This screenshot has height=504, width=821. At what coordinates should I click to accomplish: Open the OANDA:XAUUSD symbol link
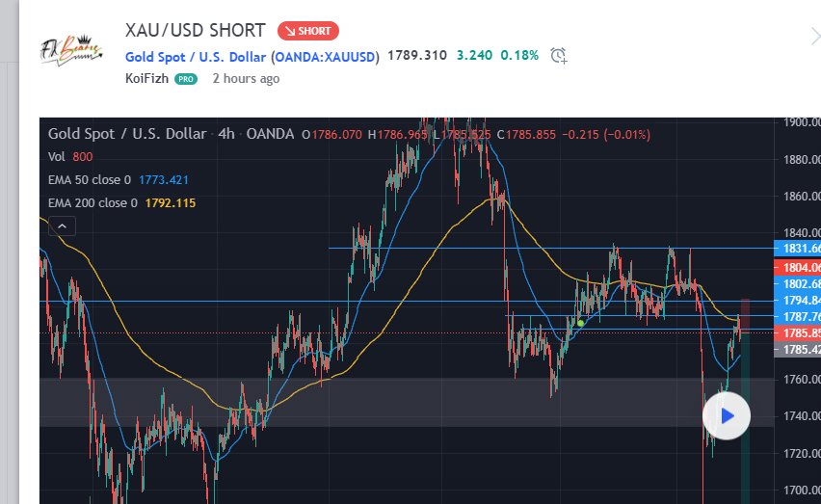(x=325, y=57)
